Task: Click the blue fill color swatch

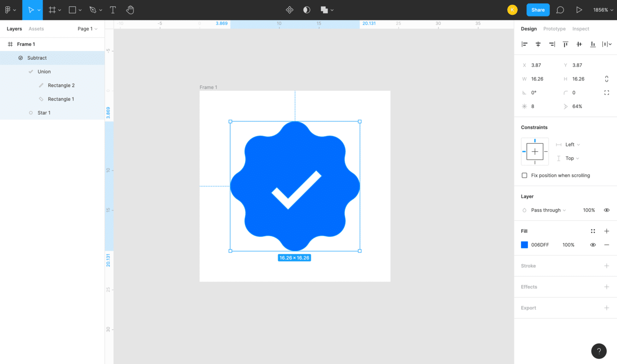Action: click(524, 245)
